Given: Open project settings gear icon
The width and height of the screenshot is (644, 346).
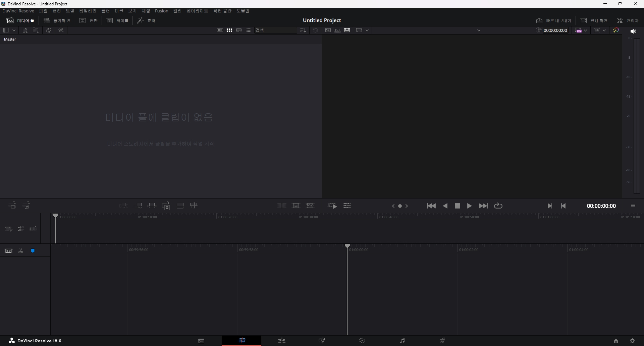Looking at the screenshot, I should 633,341.
